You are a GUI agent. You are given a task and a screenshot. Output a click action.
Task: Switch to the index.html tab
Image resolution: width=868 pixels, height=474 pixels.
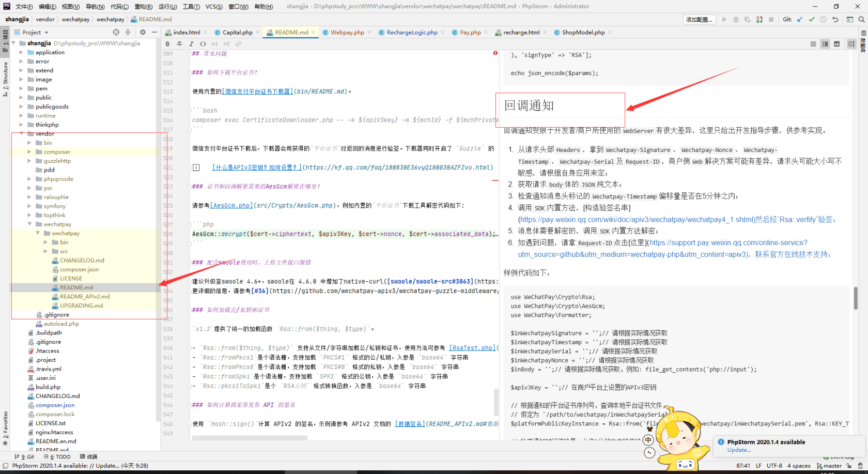coord(187,32)
